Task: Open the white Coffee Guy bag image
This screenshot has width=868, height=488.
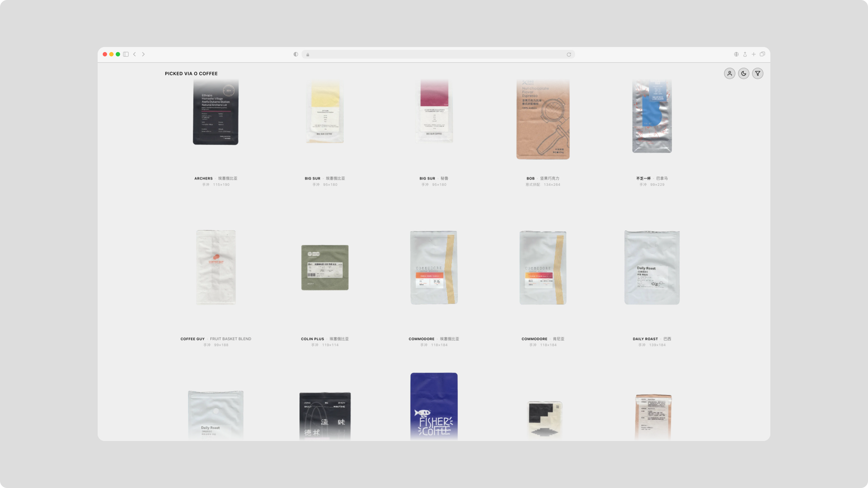Action: 216,267
